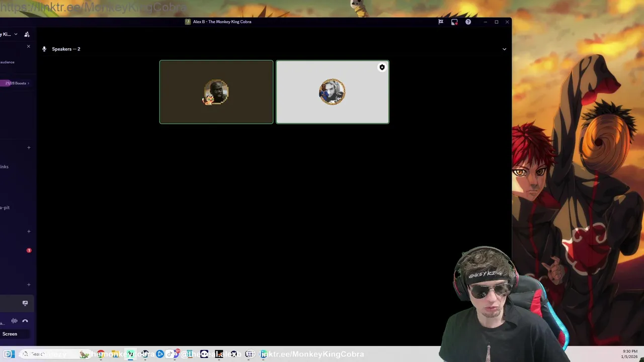Open the Discord help question mark icon

click(468, 22)
